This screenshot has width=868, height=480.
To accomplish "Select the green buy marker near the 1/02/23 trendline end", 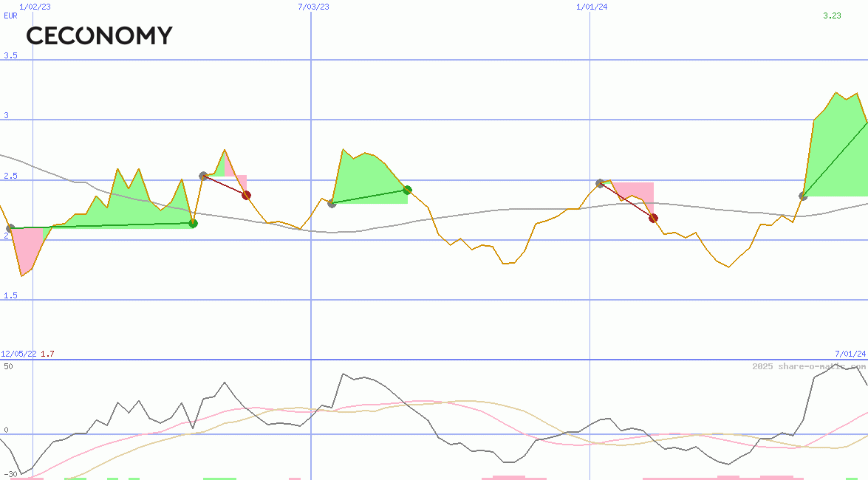I will (194, 224).
